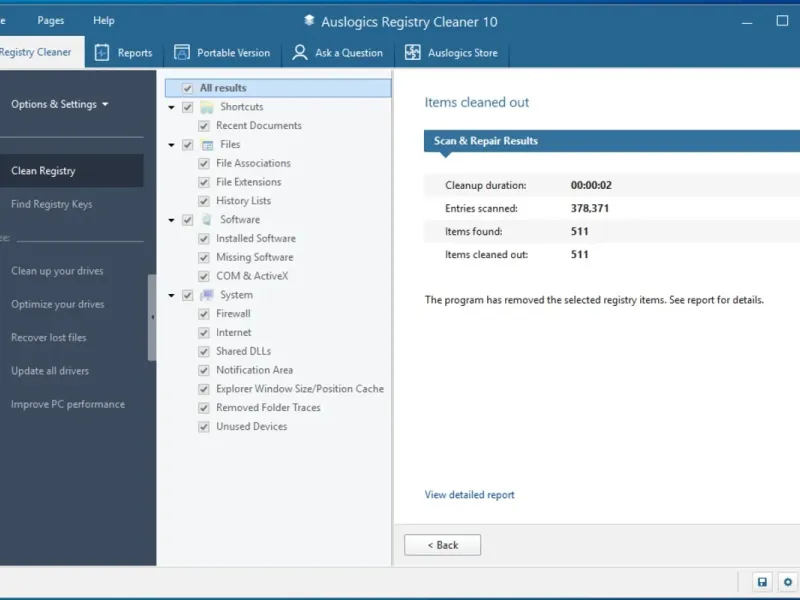Image resolution: width=800 pixels, height=600 pixels.
Task: Open the Reports tab icon
Action: pos(102,53)
